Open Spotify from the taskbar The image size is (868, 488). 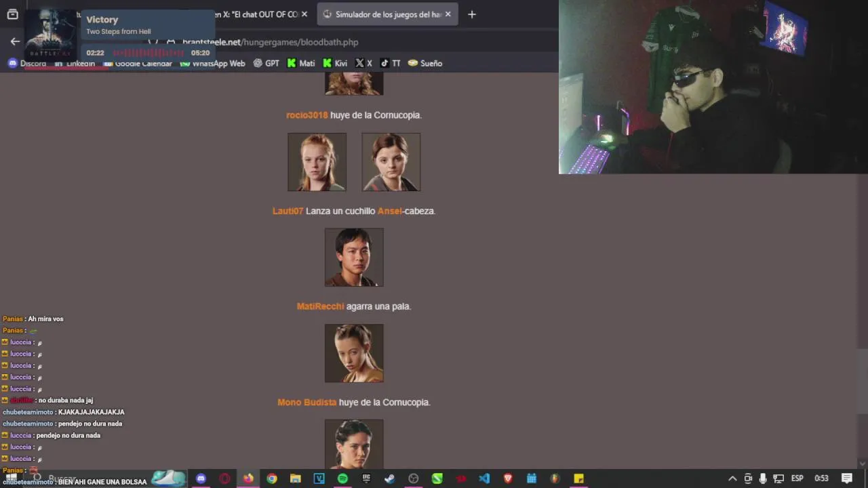[342, 479]
